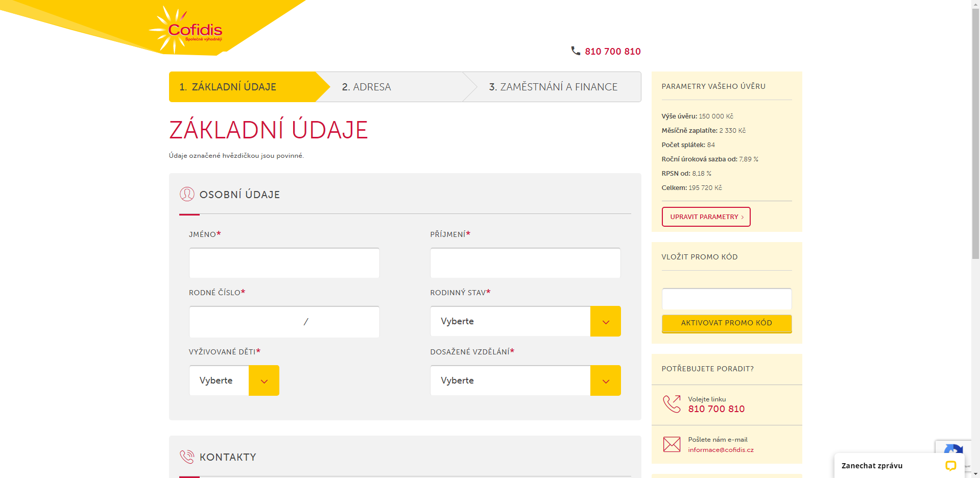Click 'Roční úroková sazba od: 7,89 %' text
980x478 pixels.
point(710,159)
